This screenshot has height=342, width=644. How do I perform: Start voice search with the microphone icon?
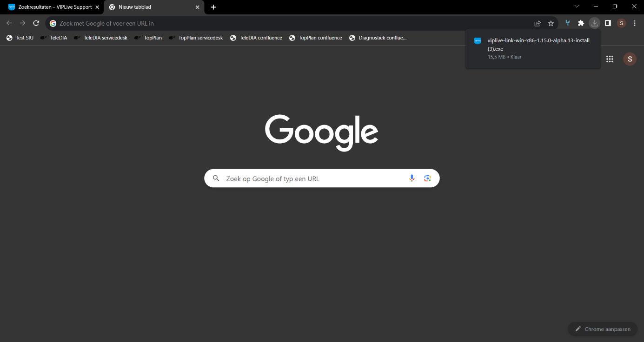click(x=412, y=178)
